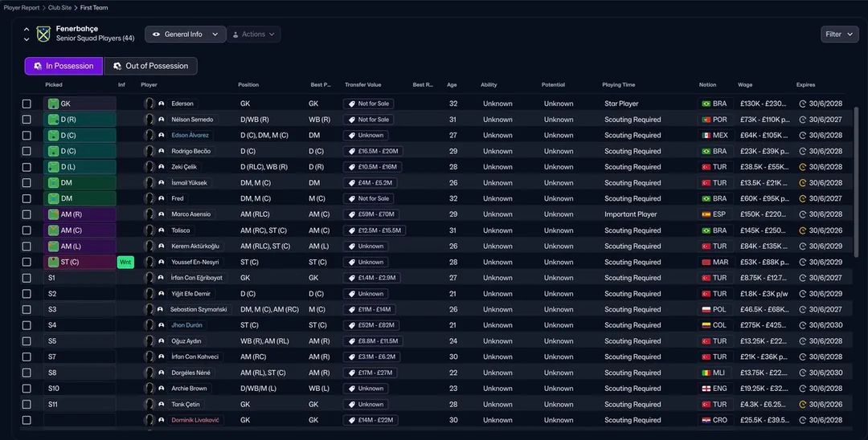
Task: Open the S1 substitute slot selector
Action: [80, 278]
